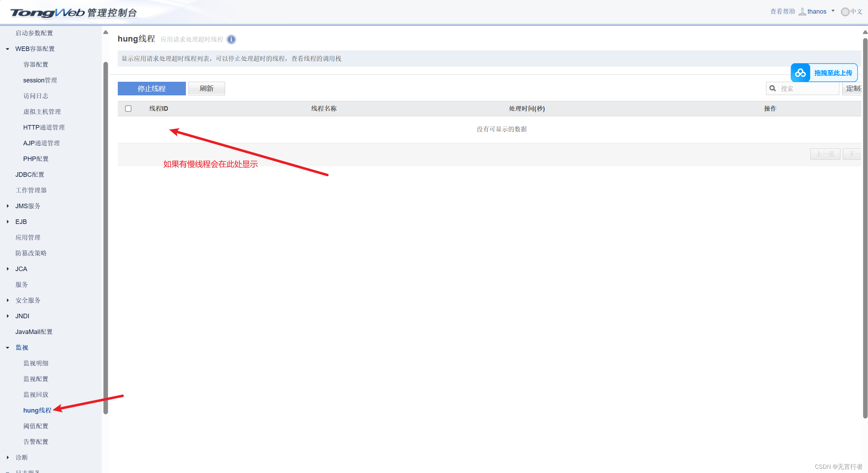Click the 上一页 pagination icon
This screenshot has width=868, height=473.
coord(825,154)
